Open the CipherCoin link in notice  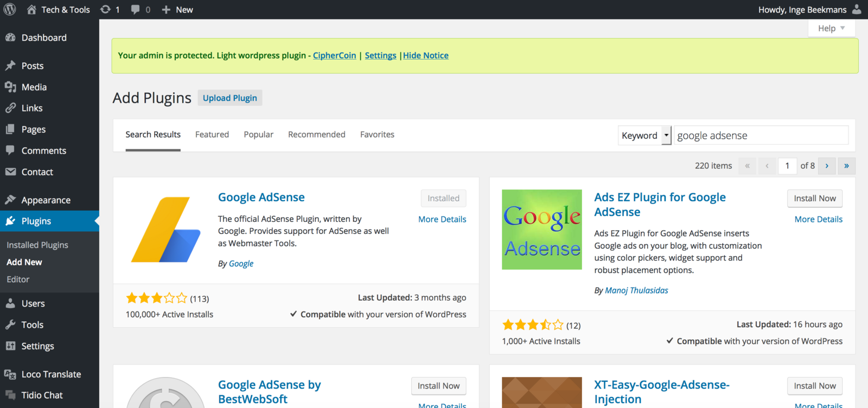(x=335, y=55)
